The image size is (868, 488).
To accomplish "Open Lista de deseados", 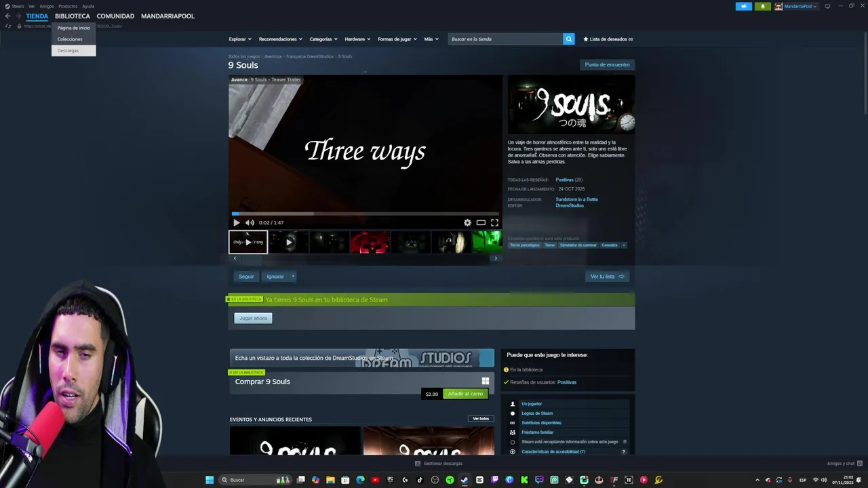I will tap(608, 39).
